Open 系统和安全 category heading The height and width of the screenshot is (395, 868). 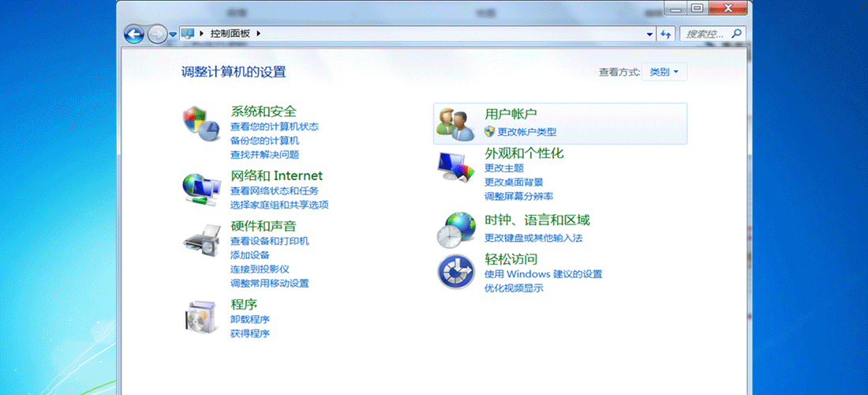click(264, 111)
